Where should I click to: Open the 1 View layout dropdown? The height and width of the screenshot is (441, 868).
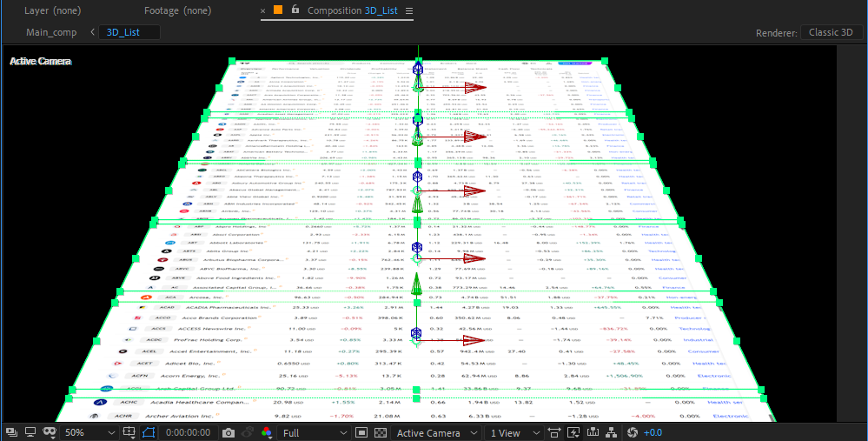point(514,432)
